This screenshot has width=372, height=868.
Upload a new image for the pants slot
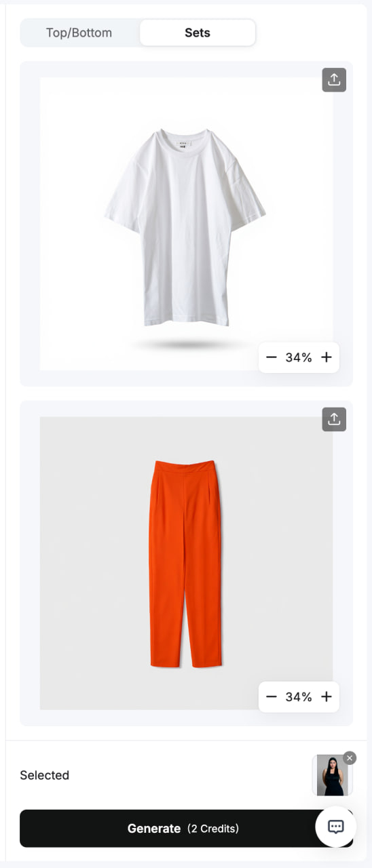pyautogui.click(x=334, y=419)
